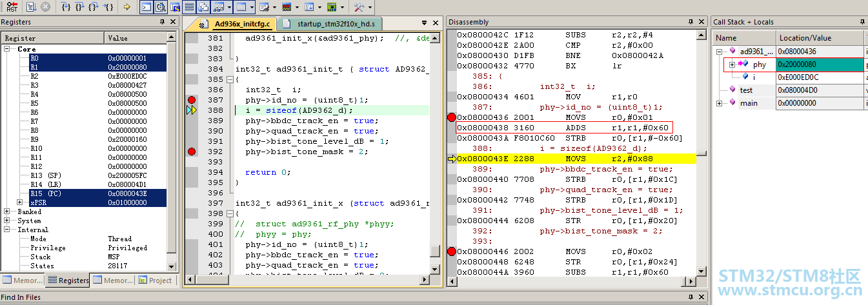Click the Analysis Windows icon
868x305 pixels.
point(287,7)
